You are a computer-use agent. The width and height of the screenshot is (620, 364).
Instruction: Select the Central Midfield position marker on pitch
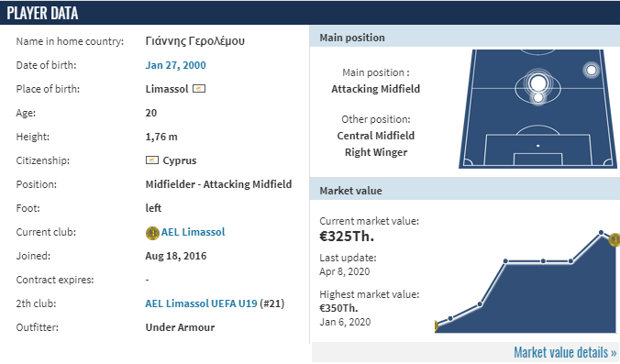538,97
